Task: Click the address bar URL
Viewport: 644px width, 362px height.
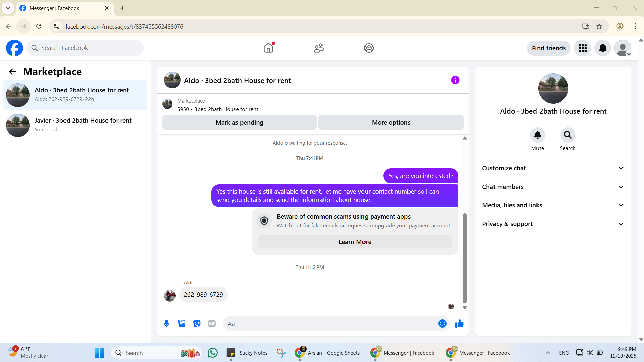Action: [x=124, y=26]
